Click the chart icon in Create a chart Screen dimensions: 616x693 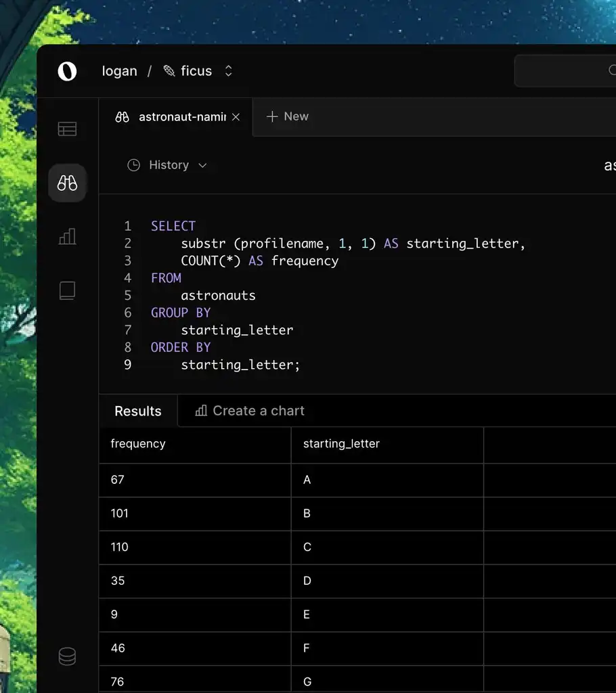pos(201,411)
